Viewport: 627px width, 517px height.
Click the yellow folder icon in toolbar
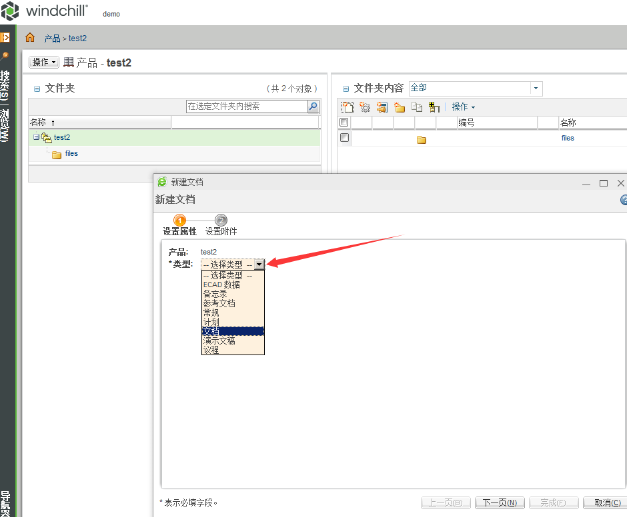[399, 107]
